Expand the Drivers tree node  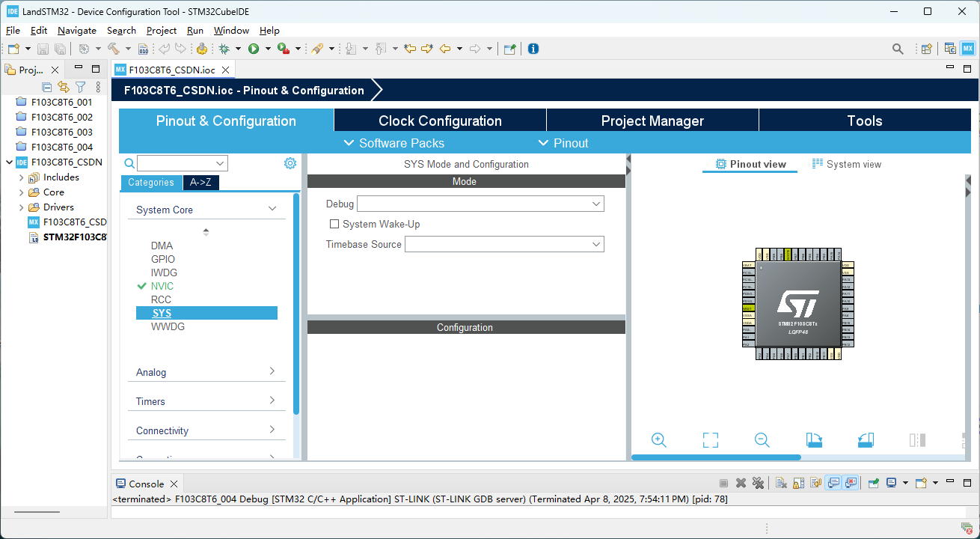click(x=21, y=207)
